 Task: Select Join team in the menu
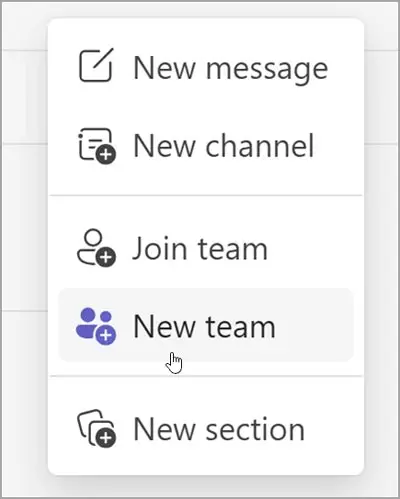(x=206, y=248)
